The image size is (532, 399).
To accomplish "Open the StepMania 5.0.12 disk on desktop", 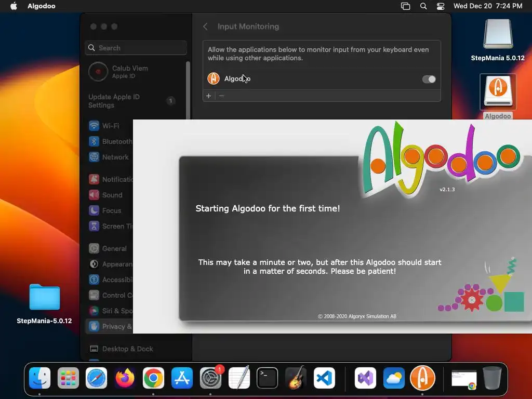I will pyautogui.click(x=498, y=40).
